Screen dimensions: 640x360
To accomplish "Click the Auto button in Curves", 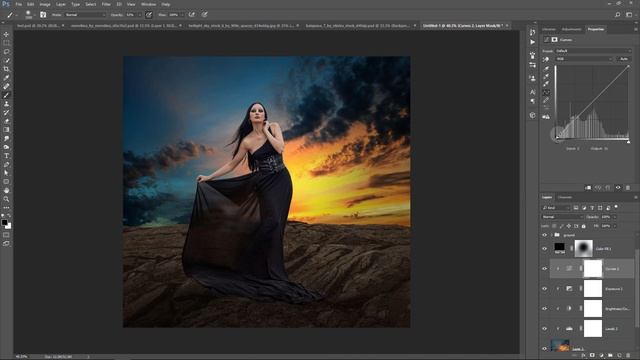I will pos(624,59).
